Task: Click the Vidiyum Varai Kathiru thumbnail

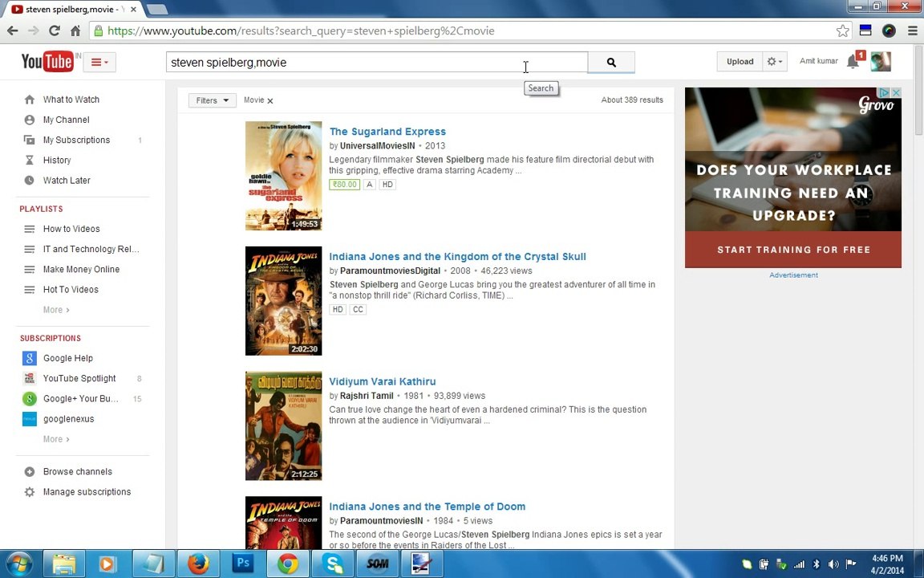Action: click(283, 425)
